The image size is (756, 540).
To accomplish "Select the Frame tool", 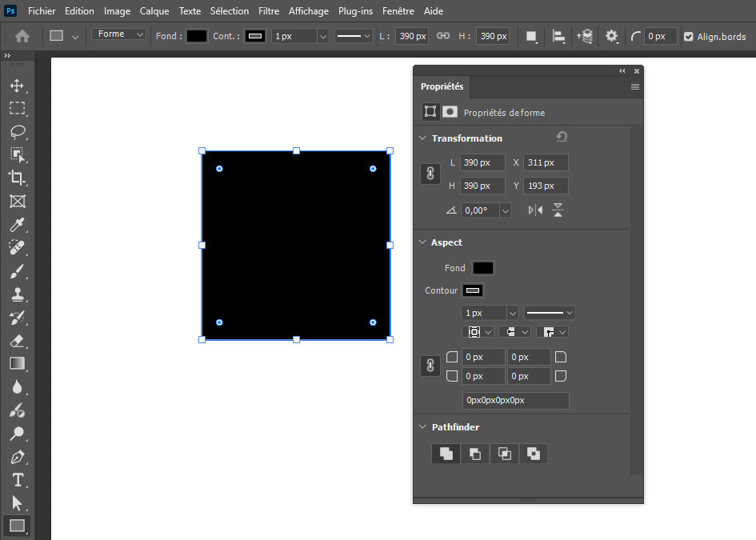I will (x=17, y=201).
